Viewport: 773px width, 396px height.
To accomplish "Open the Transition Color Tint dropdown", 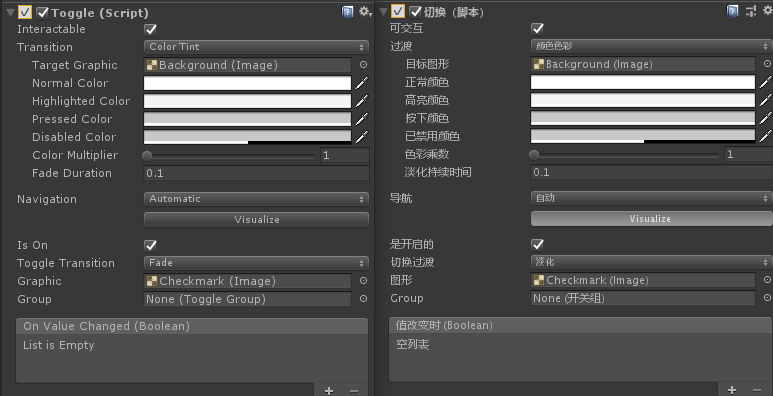I will point(256,47).
